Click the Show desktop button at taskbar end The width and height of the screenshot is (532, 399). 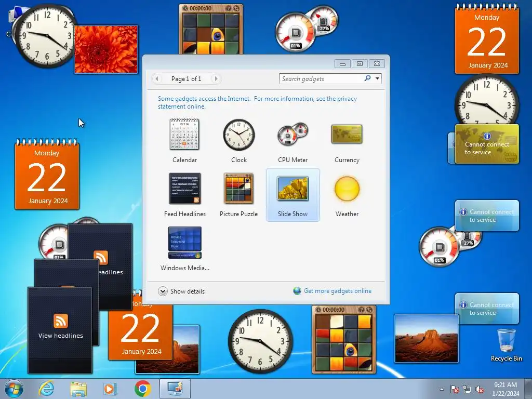529,389
